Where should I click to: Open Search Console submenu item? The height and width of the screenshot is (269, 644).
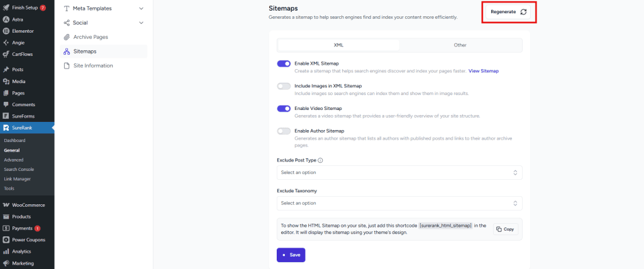pos(19,169)
